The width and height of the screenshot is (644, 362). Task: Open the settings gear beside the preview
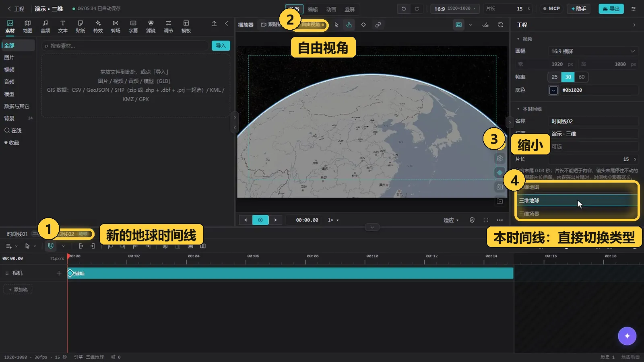click(500, 158)
